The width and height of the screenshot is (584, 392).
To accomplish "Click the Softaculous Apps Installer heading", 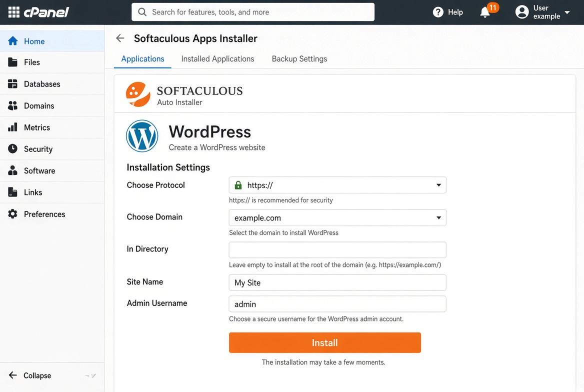I will click(195, 38).
